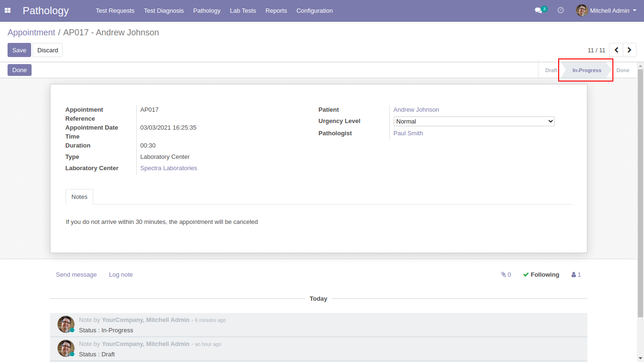The height and width of the screenshot is (362, 644).
Task: Select the Notes tab
Action: pyautogui.click(x=79, y=197)
